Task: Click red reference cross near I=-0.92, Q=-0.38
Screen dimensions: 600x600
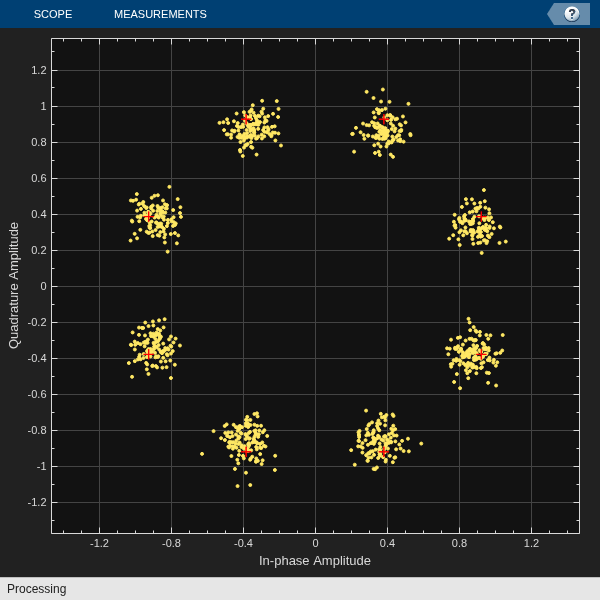Action: pos(148,354)
